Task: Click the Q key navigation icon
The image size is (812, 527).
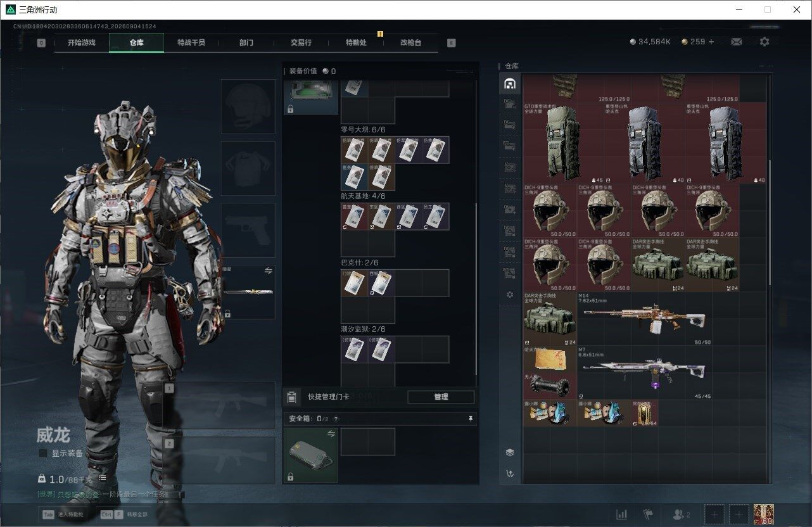Action: coord(41,43)
